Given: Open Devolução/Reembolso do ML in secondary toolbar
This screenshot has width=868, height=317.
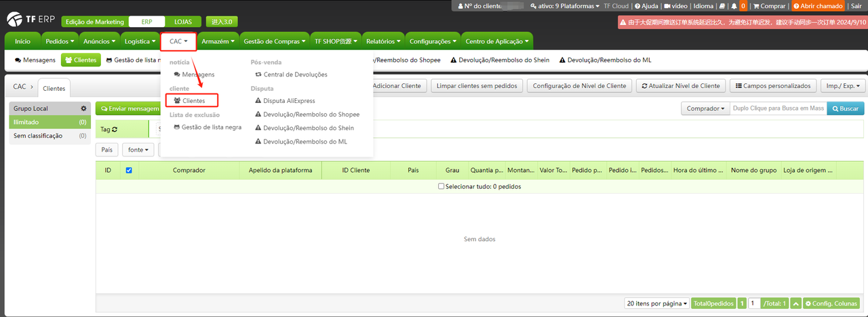Looking at the screenshot, I should coord(606,60).
